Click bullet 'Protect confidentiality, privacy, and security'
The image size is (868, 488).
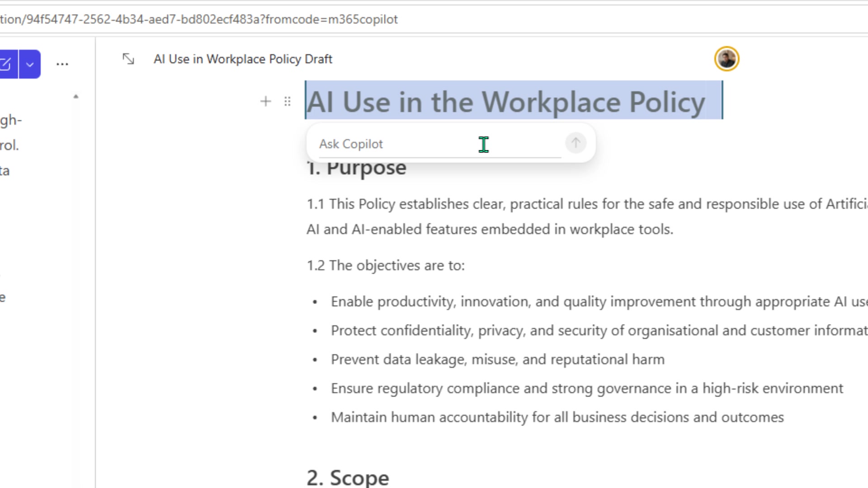pos(599,330)
